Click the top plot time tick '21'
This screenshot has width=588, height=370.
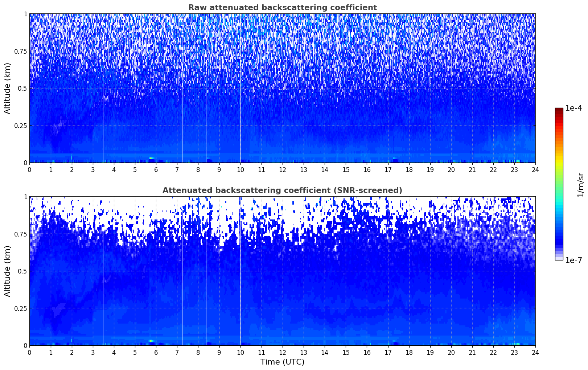472,169
